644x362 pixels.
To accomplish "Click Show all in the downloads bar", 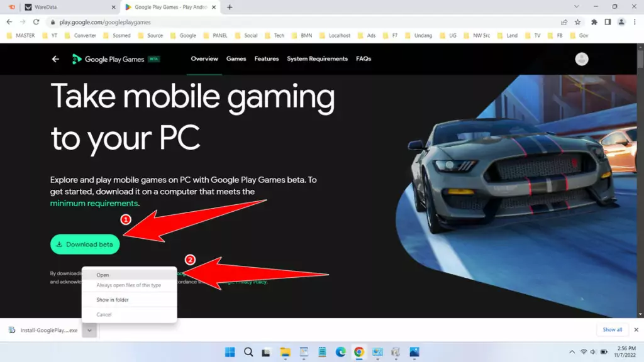I will click(x=612, y=329).
